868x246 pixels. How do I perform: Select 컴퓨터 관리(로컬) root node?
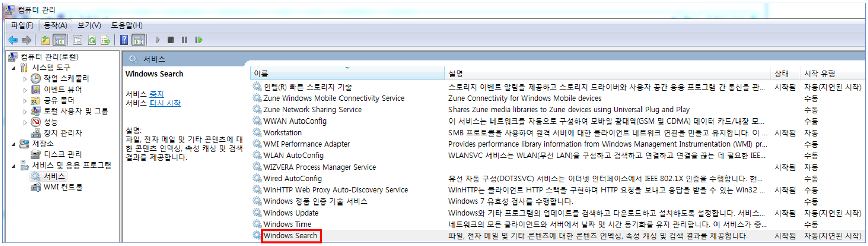[x=49, y=57]
